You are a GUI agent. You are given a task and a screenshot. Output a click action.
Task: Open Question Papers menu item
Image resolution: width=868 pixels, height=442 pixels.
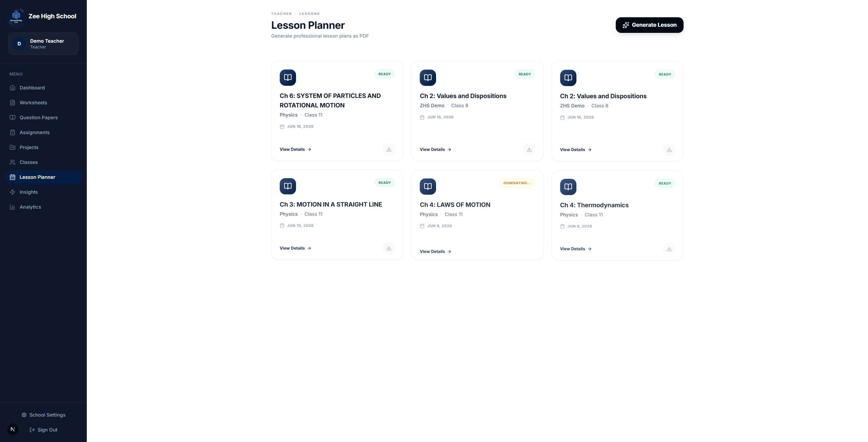pos(43,118)
